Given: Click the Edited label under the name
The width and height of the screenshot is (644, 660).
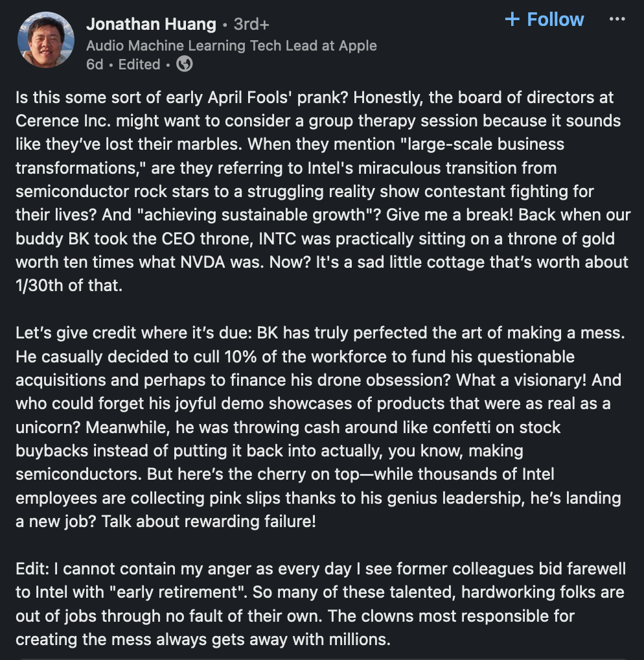Looking at the screenshot, I should (139, 64).
